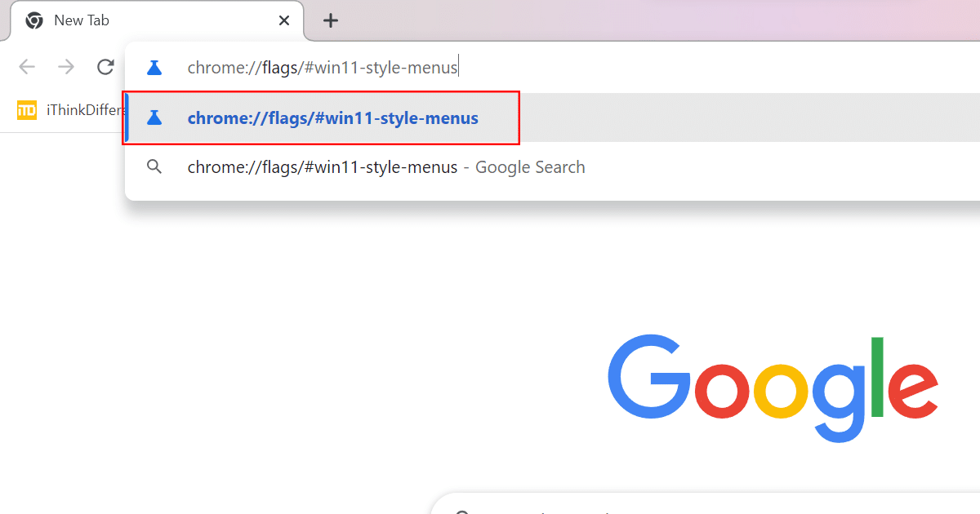980x514 pixels.
Task: Click the empty tab strip background
Action: coord(572,20)
